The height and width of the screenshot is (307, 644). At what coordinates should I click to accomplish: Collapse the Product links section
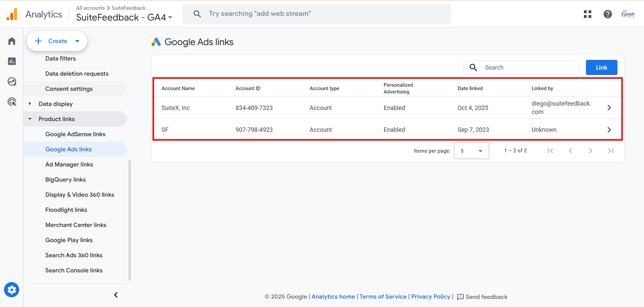[30, 119]
